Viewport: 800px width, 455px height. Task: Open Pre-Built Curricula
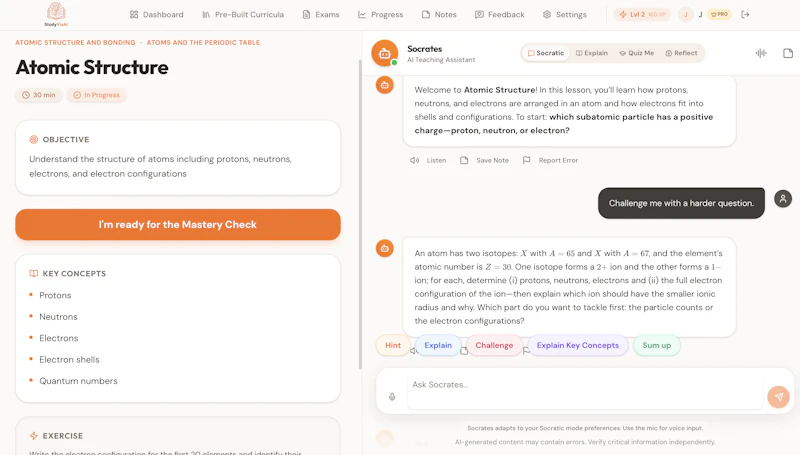point(243,14)
